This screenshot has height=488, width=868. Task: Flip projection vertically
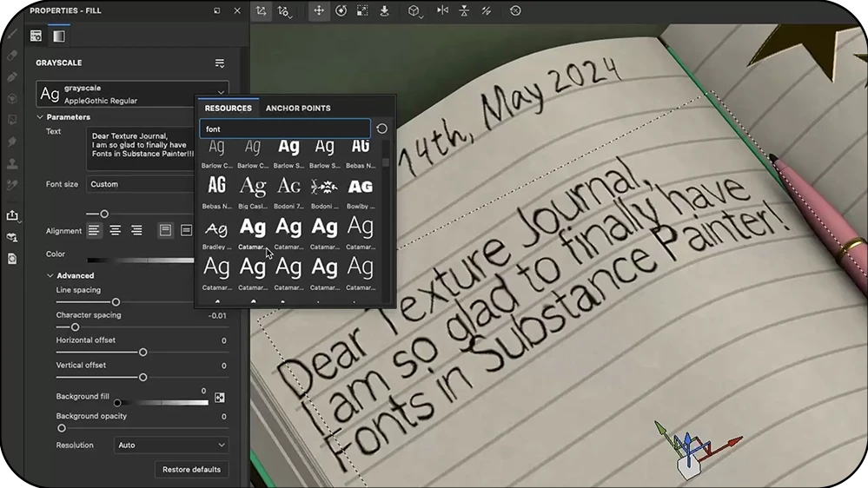(465, 10)
